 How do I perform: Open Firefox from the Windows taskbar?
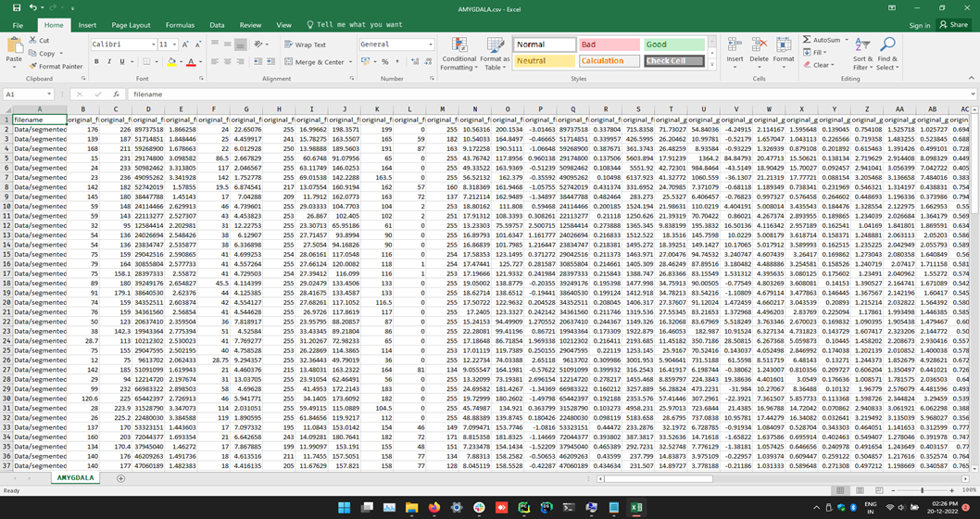click(x=433, y=508)
